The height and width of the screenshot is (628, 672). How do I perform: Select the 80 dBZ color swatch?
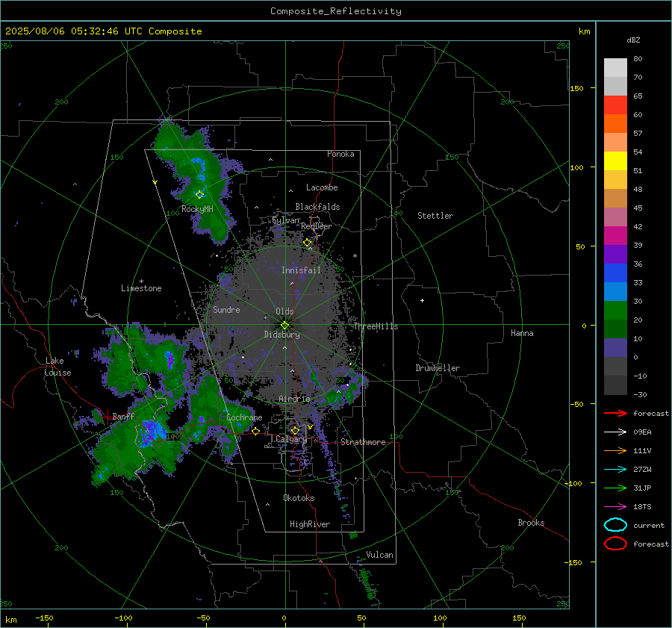click(615, 67)
